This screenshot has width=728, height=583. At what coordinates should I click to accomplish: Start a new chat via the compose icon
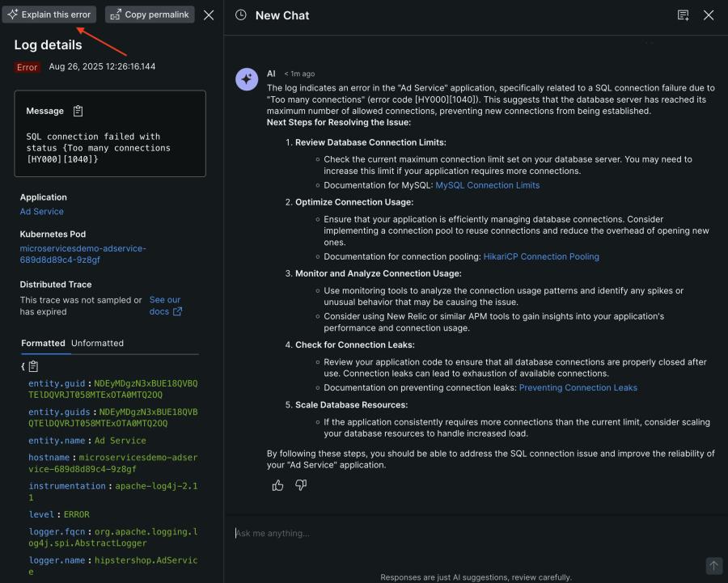pyautogui.click(x=683, y=15)
